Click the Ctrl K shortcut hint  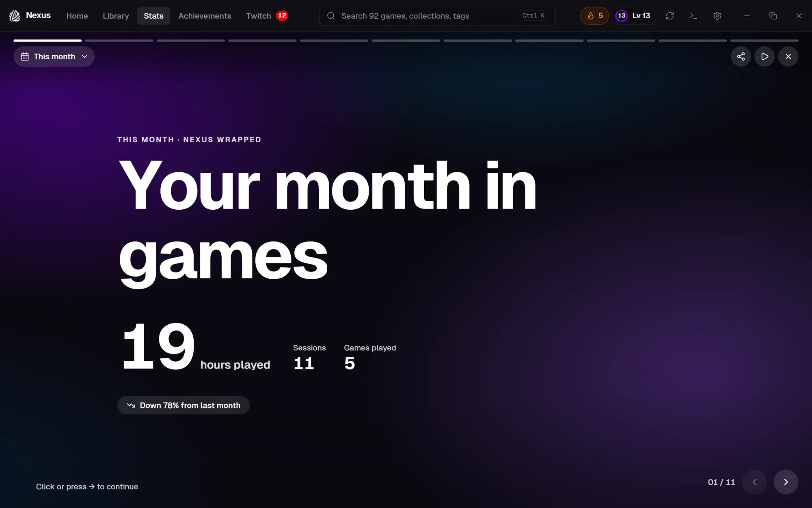[x=533, y=15]
